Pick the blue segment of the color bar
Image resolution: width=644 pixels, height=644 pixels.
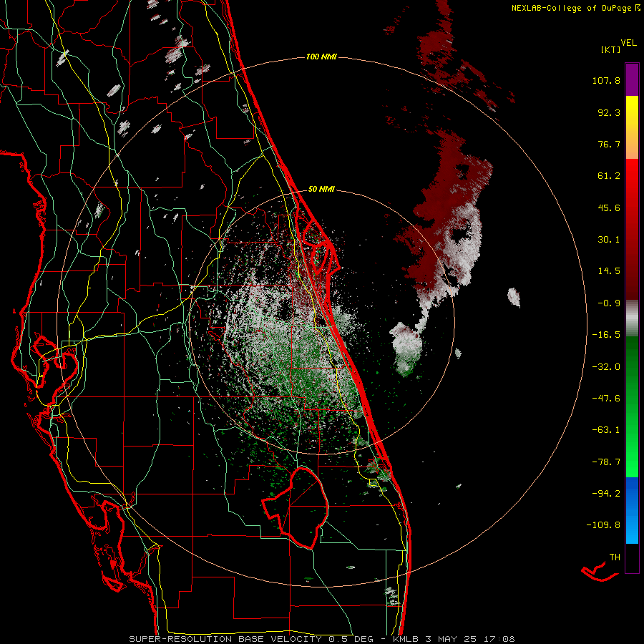pos(632,510)
